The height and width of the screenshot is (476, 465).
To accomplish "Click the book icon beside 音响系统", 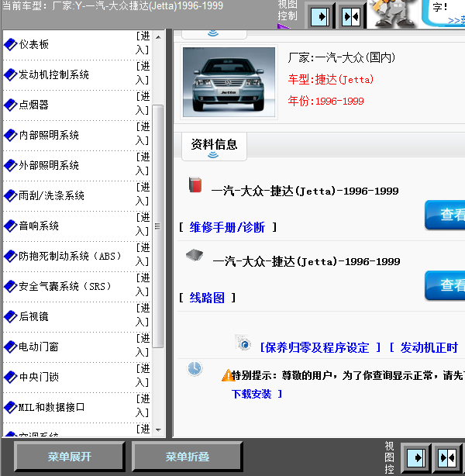I will pos(11,226).
